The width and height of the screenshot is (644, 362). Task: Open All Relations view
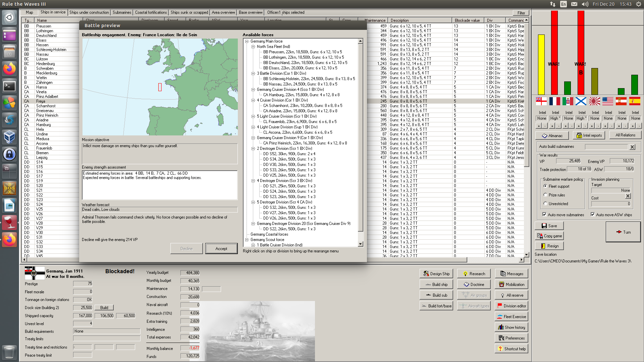coord(625,135)
